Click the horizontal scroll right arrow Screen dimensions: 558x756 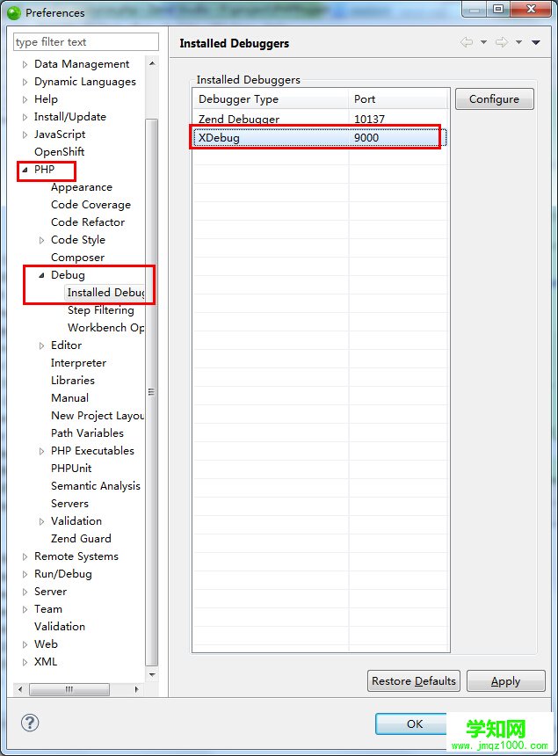click(137, 689)
